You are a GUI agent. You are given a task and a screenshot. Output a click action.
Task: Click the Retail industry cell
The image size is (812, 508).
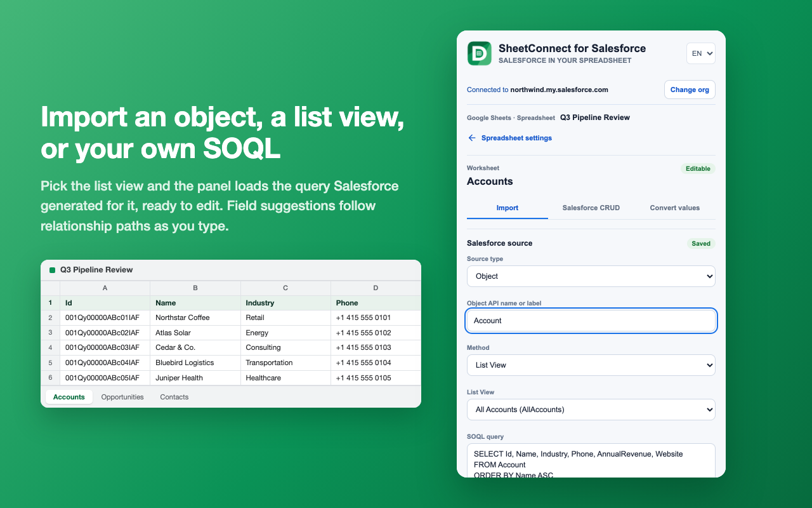tap(285, 317)
